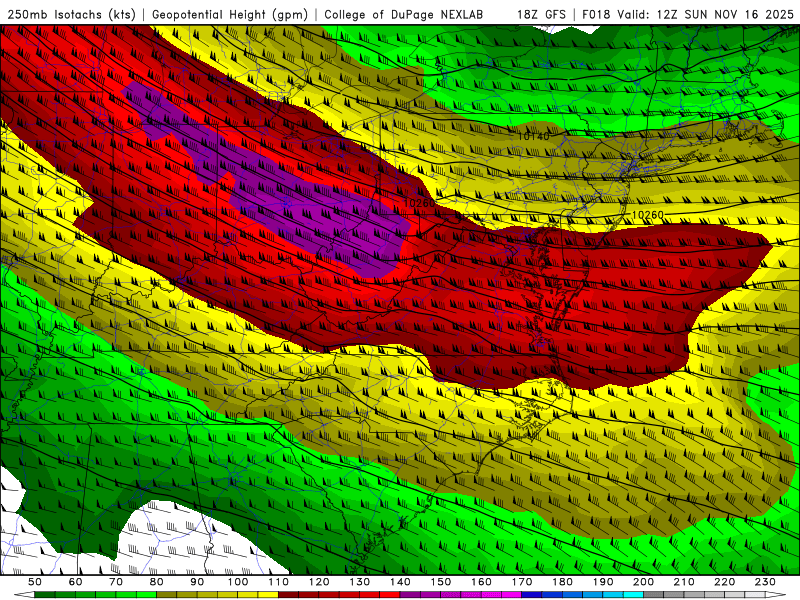Pick the purple swatch just right of 140
The height and width of the screenshot is (600, 800).
pos(410,595)
